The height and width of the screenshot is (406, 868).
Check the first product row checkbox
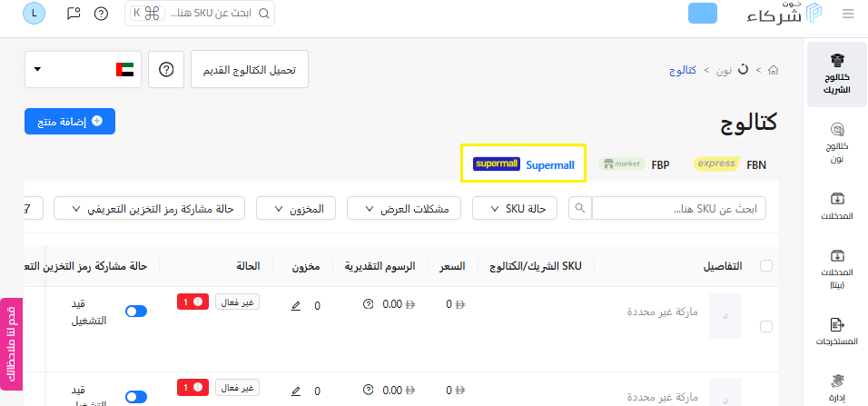766,326
